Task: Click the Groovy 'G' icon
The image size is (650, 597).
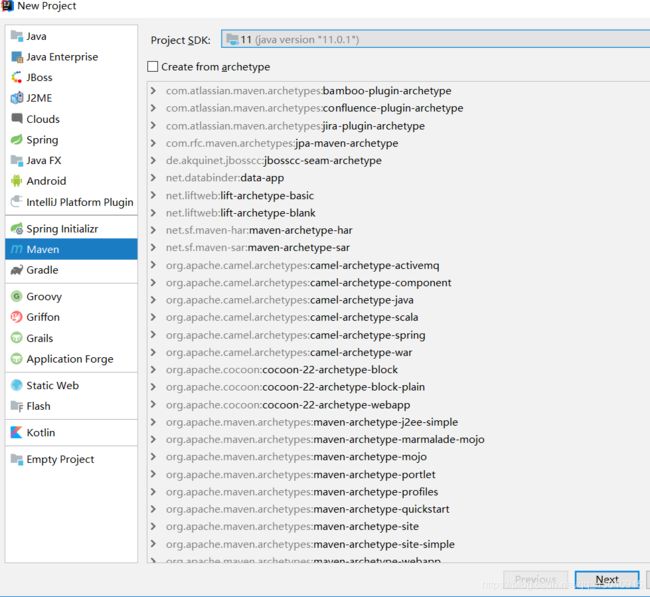Action: click(17, 296)
